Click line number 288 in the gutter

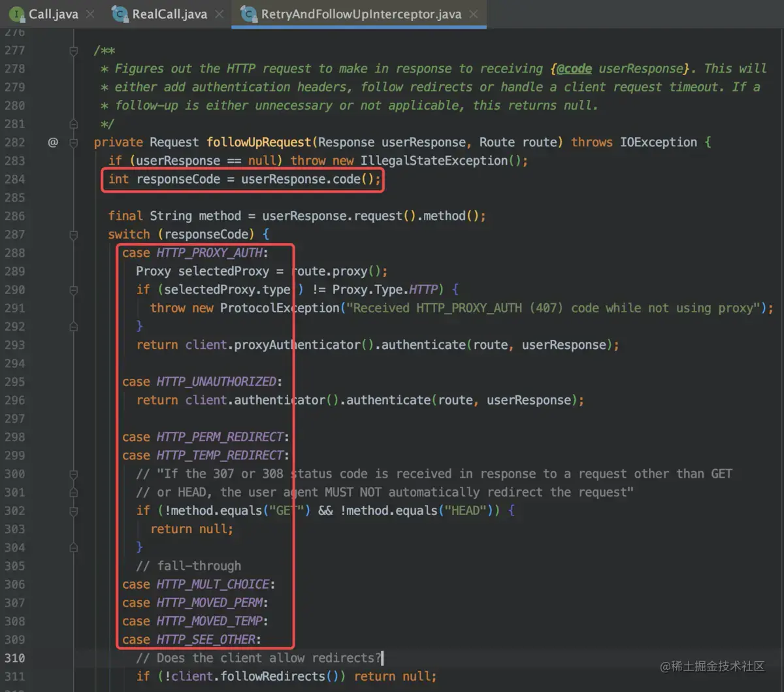pyautogui.click(x=15, y=253)
